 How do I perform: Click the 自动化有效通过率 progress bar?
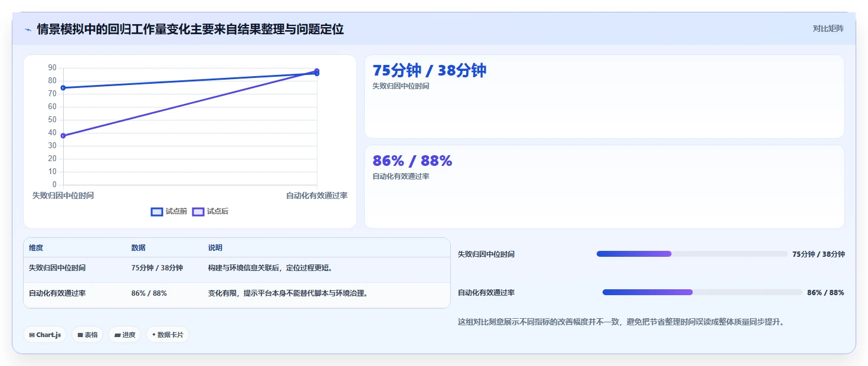click(702, 292)
